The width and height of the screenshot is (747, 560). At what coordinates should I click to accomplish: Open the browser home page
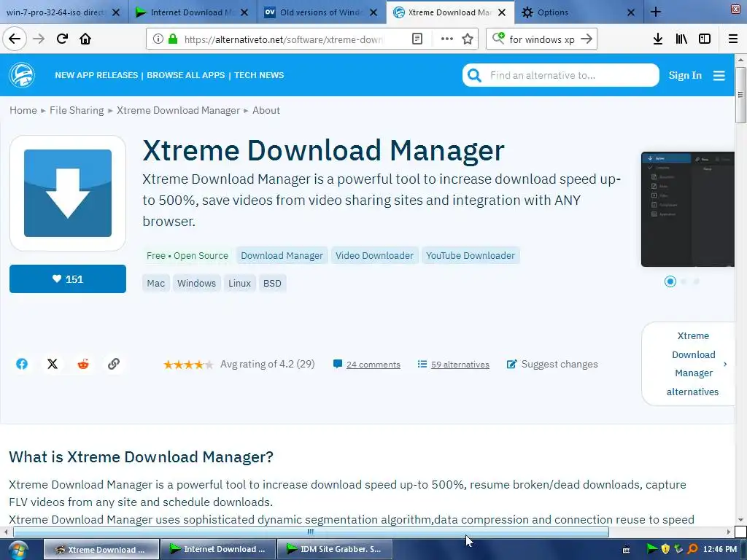85,39
